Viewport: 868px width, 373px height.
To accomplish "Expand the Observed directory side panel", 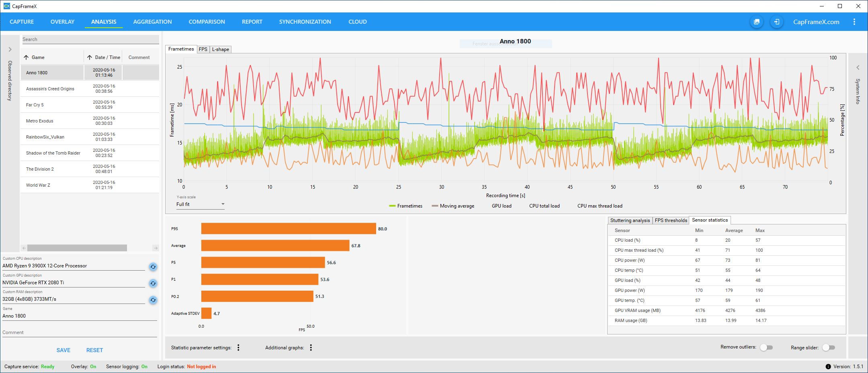I will coord(10,49).
